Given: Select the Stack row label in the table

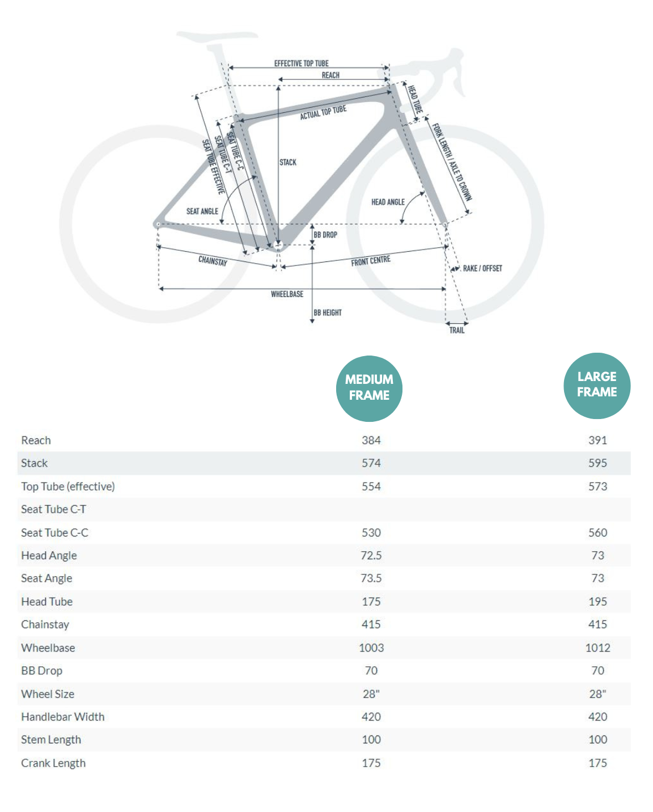Looking at the screenshot, I should tap(34, 463).
